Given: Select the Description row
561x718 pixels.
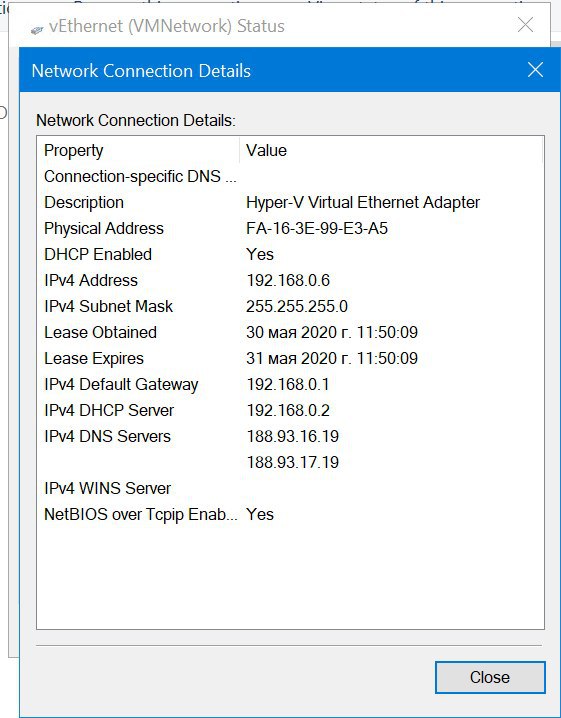Looking at the screenshot, I should [x=290, y=202].
